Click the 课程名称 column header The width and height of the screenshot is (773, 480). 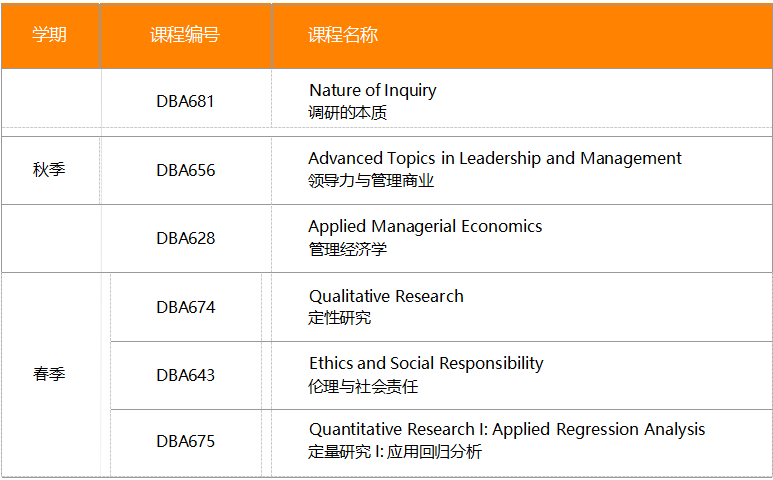(343, 35)
